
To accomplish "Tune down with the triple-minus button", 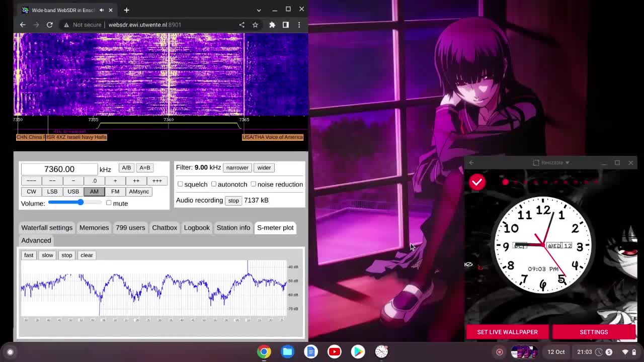I will (31, 180).
